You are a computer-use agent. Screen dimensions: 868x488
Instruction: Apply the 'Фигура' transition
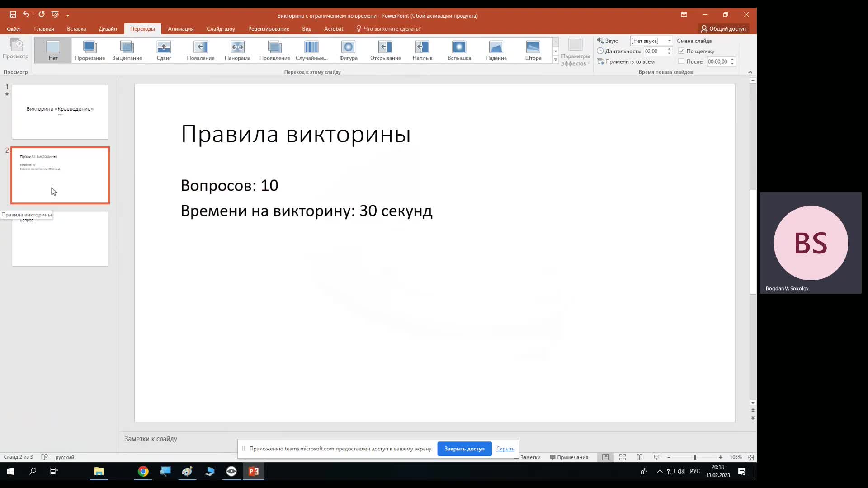click(349, 50)
